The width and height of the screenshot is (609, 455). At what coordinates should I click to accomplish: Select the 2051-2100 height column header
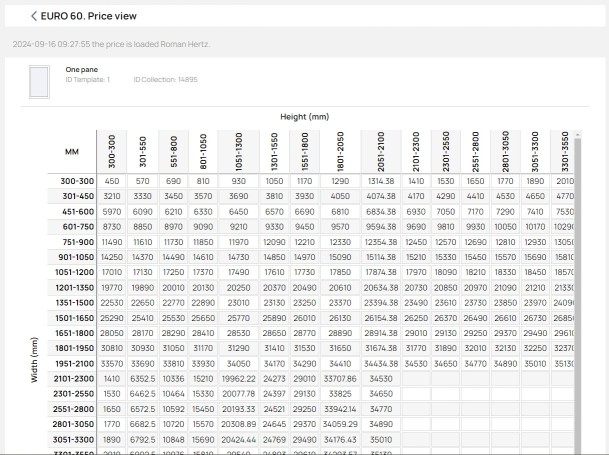click(381, 152)
